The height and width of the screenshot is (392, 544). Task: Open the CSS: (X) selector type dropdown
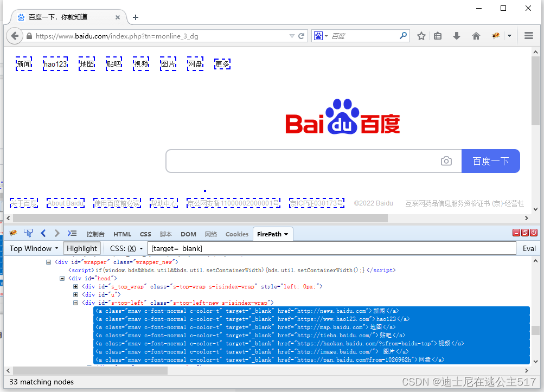click(126, 248)
